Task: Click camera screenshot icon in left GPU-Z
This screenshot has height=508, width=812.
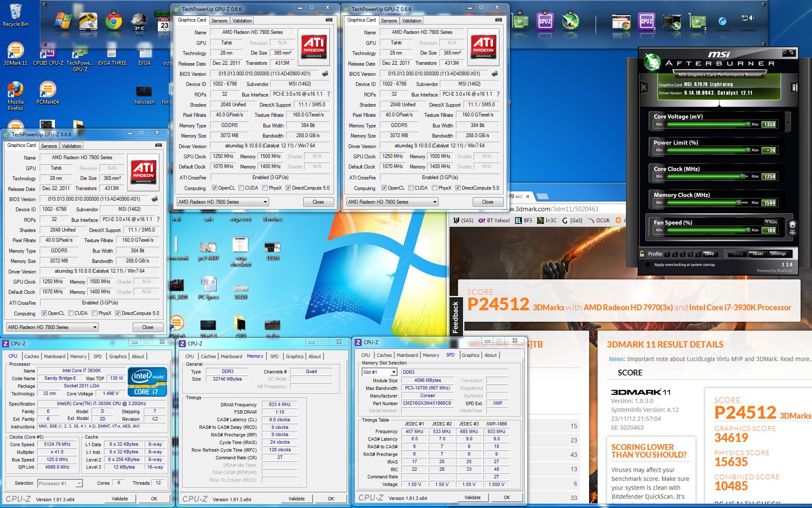Action: click(158, 145)
